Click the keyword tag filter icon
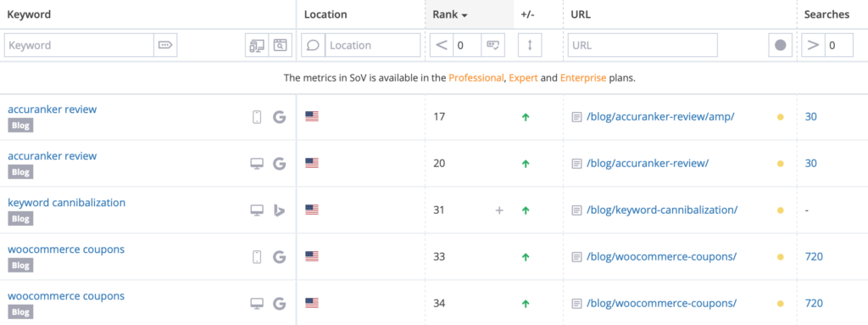 pos(165,46)
